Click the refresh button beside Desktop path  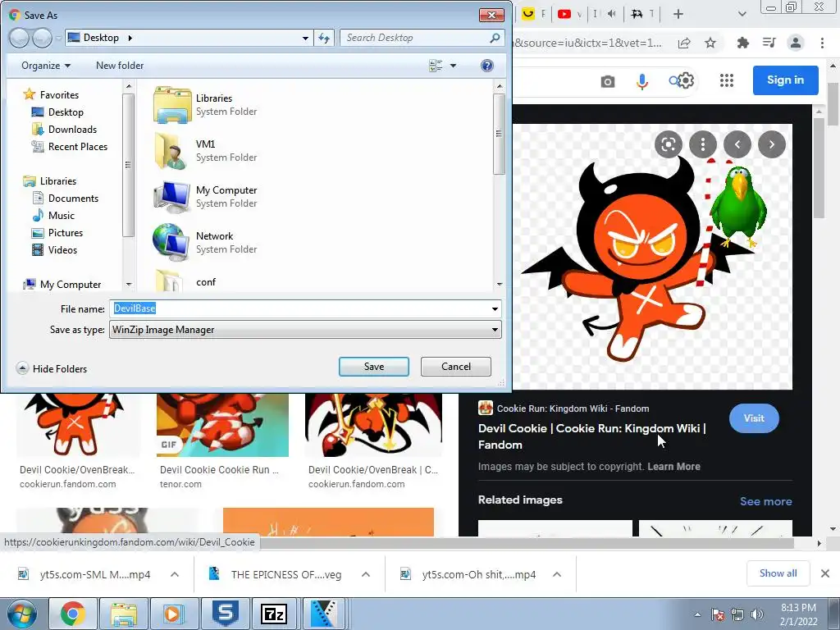[324, 38]
